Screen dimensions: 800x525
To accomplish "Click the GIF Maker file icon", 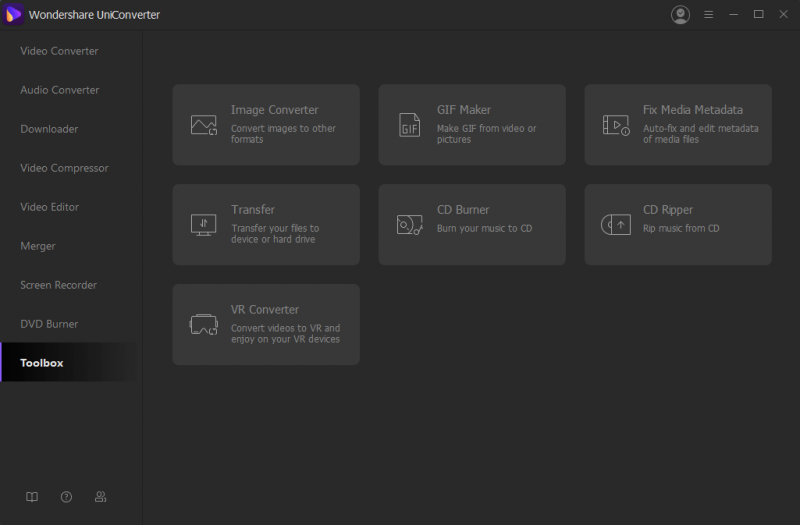I will [409, 125].
